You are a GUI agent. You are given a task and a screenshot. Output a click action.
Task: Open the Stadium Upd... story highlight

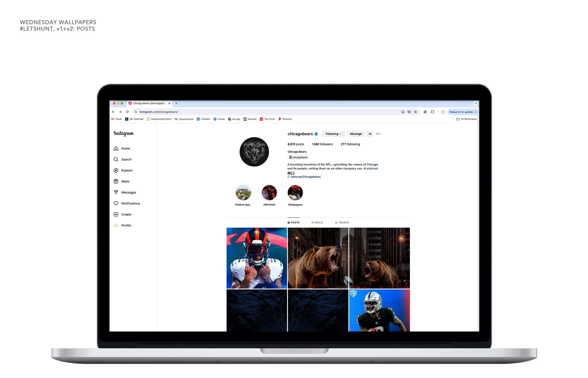point(243,196)
